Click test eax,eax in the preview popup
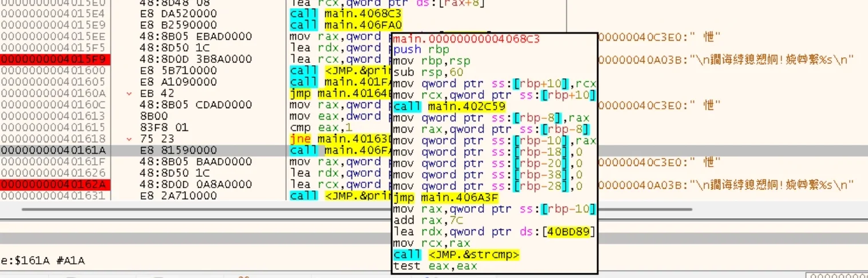 point(435,265)
